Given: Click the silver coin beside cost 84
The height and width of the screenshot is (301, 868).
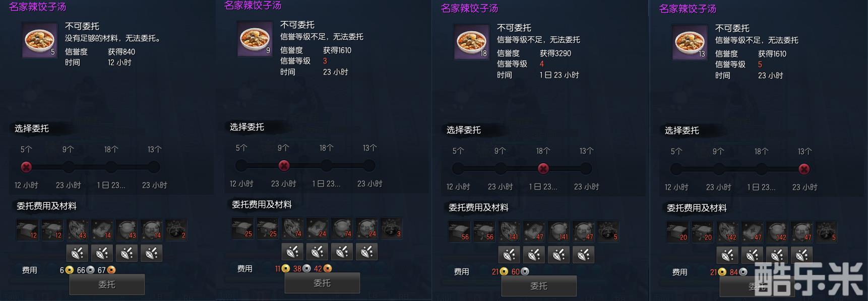Looking at the screenshot, I should point(743,272).
